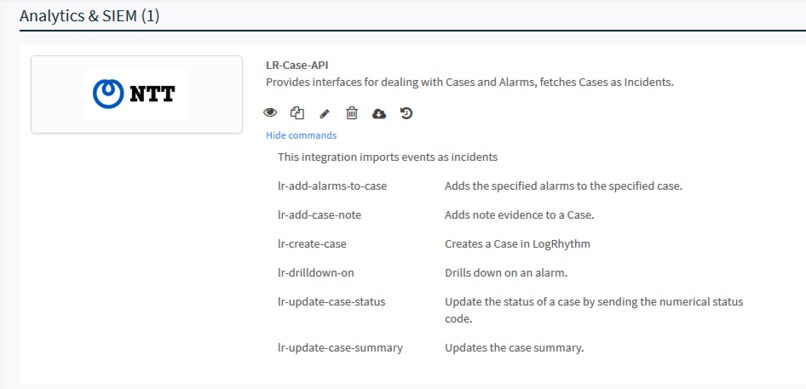
Task: Collapse the list via Hide commands link
Action: (x=301, y=135)
